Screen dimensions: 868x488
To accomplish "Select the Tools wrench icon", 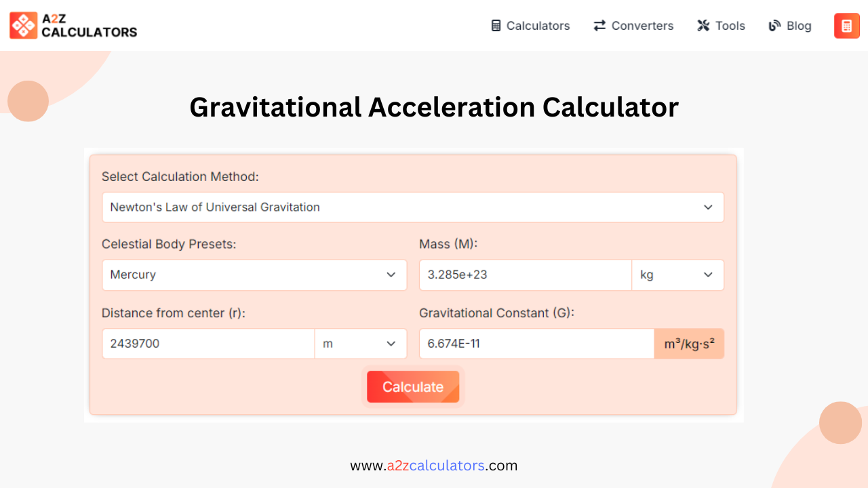I will tap(702, 26).
